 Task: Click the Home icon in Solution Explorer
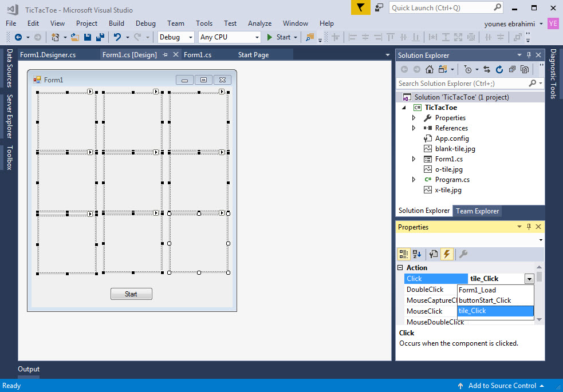pyautogui.click(x=430, y=69)
